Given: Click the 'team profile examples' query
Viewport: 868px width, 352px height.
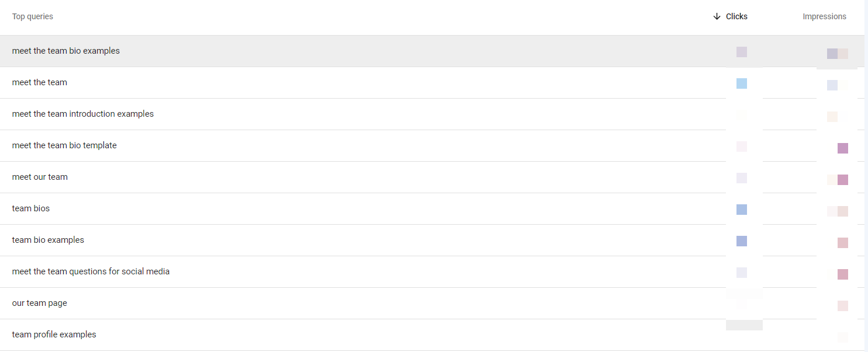Looking at the screenshot, I should [x=54, y=334].
